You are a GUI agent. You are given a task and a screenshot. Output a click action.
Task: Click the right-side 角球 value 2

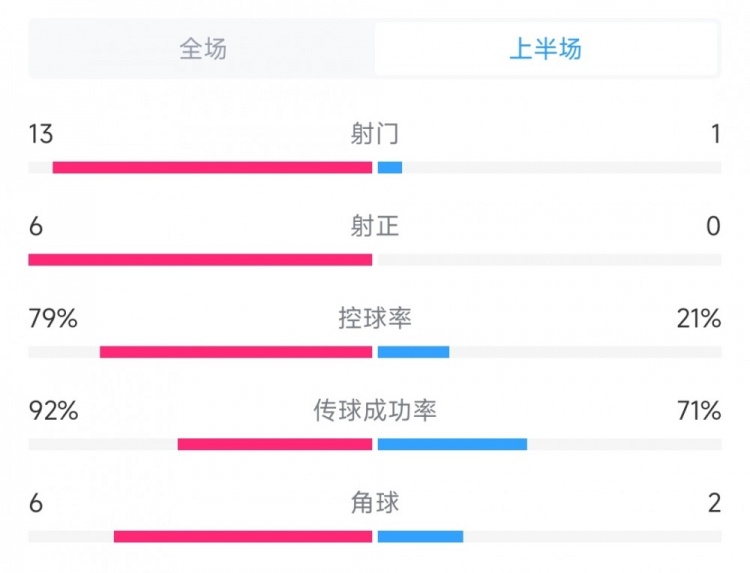pyautogui.click(x=713, y=503)
